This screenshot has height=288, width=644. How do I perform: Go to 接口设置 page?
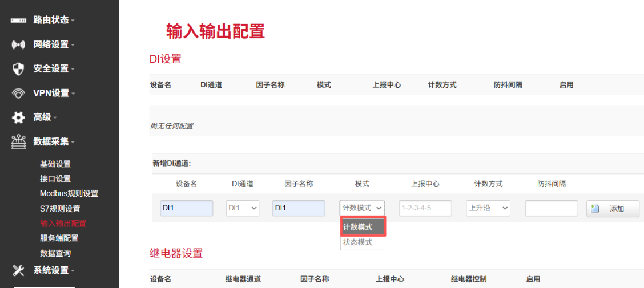[55, 179]
